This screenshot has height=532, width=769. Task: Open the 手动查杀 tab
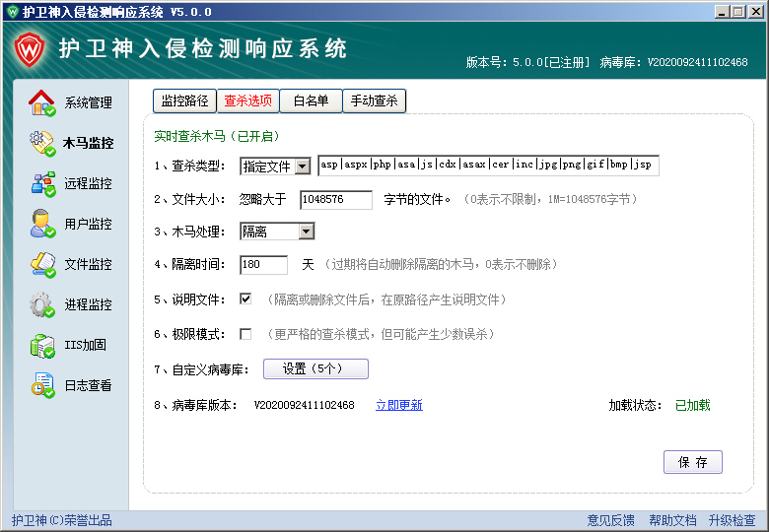pos(374,100)
